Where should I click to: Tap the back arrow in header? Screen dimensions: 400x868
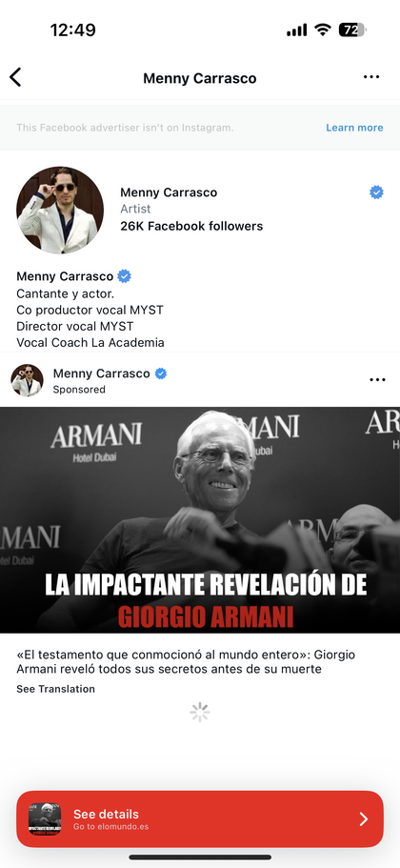click(15, 77)
